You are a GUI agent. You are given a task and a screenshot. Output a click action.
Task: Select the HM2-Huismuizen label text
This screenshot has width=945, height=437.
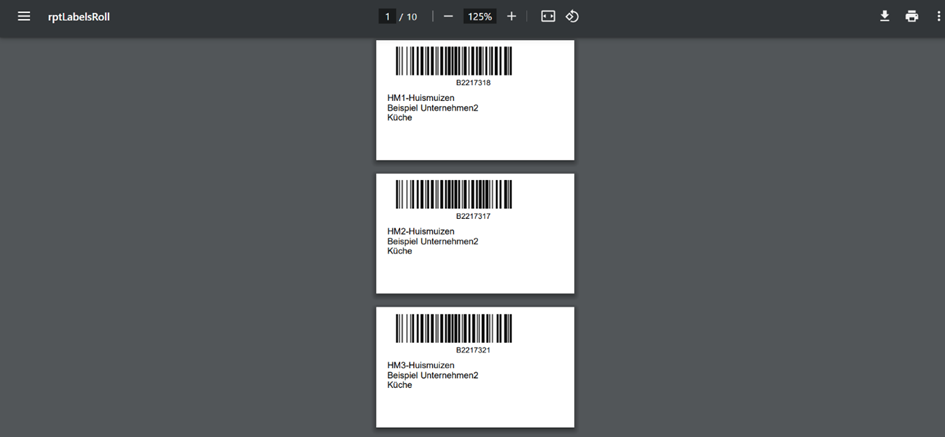pyautogui.click(x=421, y=231)
